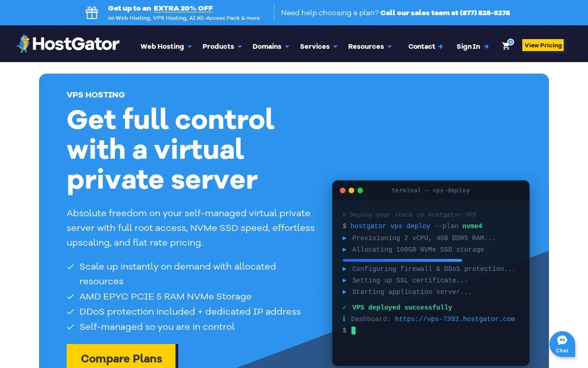Open the Chat bubble widget
The width and height of the screenshot is (588, 368).
click(562, 344)
